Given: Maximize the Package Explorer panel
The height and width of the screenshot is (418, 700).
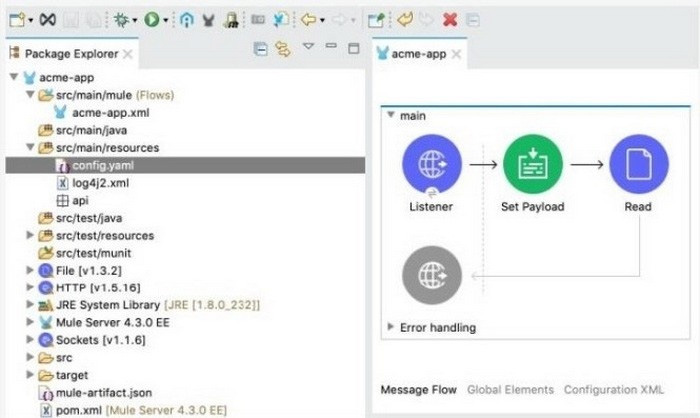Looking at the screenshot, I should (x=354, y=48).
